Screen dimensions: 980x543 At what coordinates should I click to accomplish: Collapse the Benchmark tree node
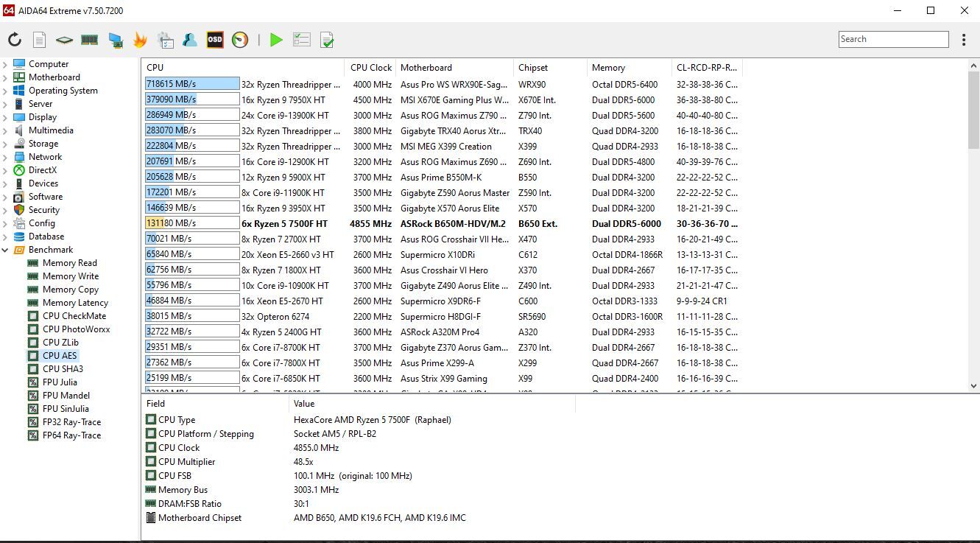pyautogui.click(x=5, y=250)
